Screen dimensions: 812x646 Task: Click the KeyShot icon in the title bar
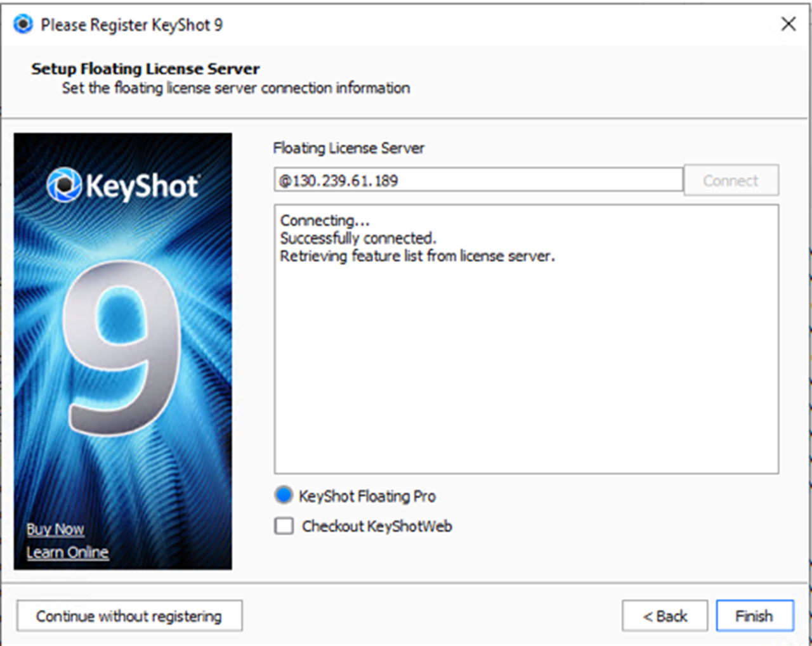pos(23,25)
